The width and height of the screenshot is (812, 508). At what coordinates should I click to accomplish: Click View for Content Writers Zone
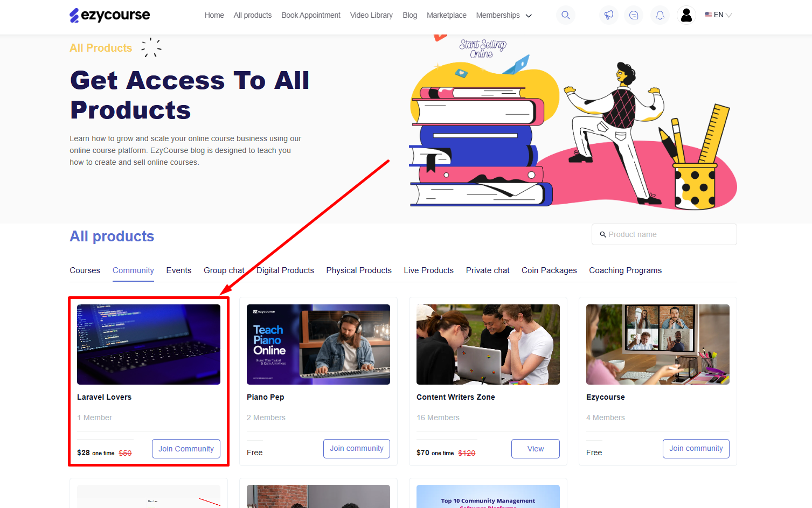[x=536, y=449]
